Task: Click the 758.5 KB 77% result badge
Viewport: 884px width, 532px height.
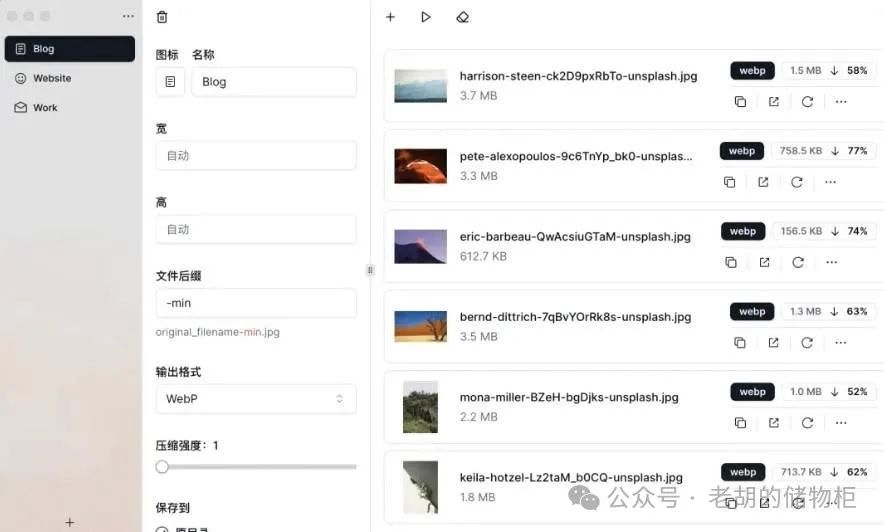Action: click(824, 151)
